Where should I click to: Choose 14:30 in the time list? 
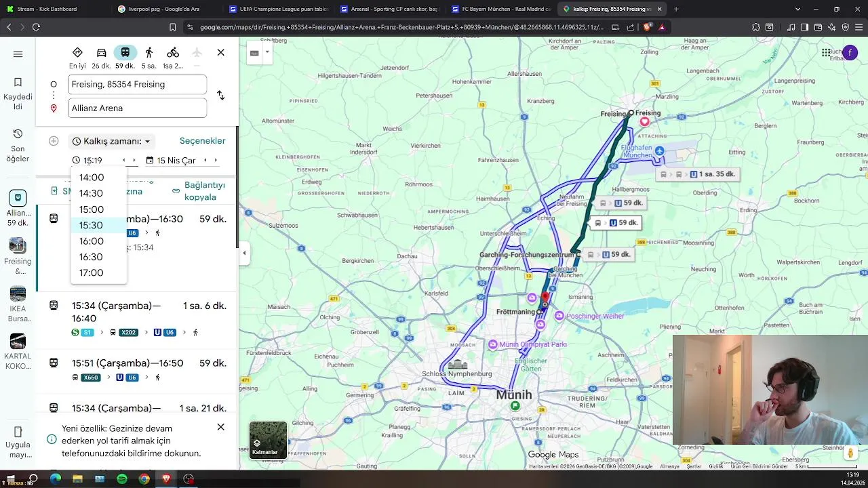(x=98, y=193)
